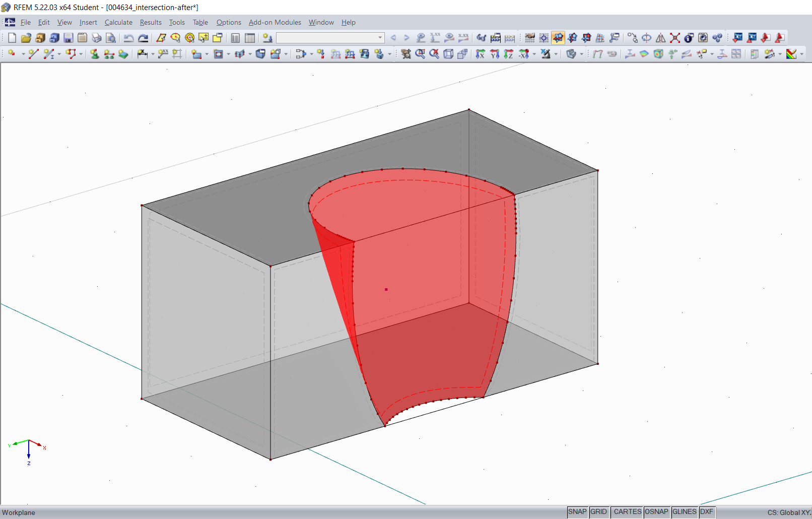Open the Calculate menu
The height and width of the screenshot is (519, 812).
118,22
